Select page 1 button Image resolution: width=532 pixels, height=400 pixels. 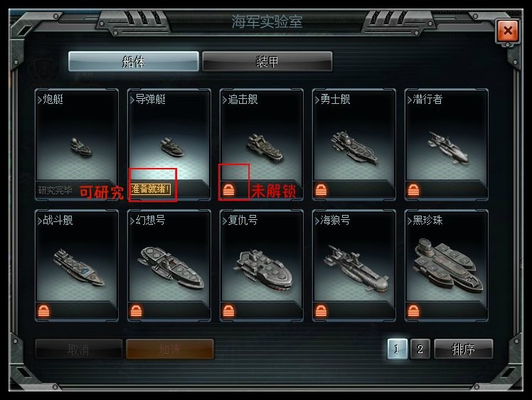click(398, 349)
